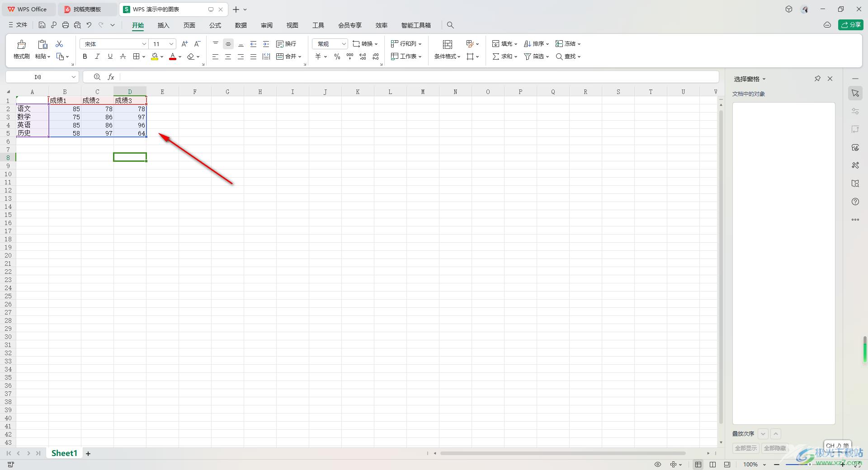Switch to the Review (审阅) tab

click(267, 25)
